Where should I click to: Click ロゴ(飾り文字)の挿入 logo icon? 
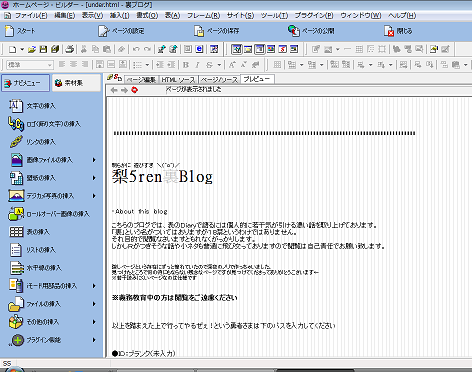16,124
